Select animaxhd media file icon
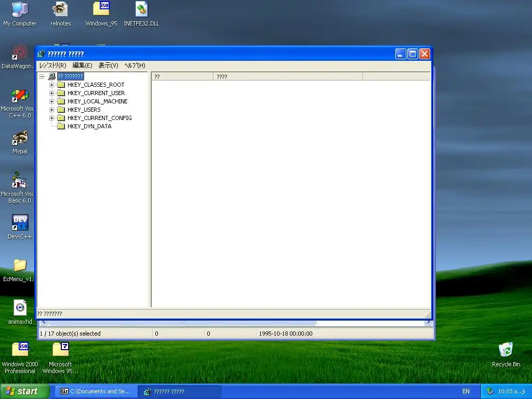532x399 pixels. 20,312
